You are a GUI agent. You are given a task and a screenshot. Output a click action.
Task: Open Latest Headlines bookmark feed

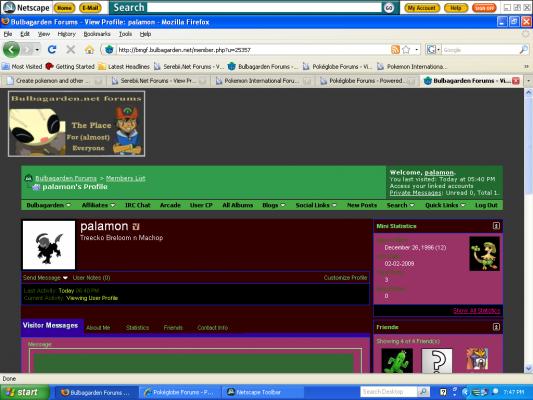pos(124,67)
